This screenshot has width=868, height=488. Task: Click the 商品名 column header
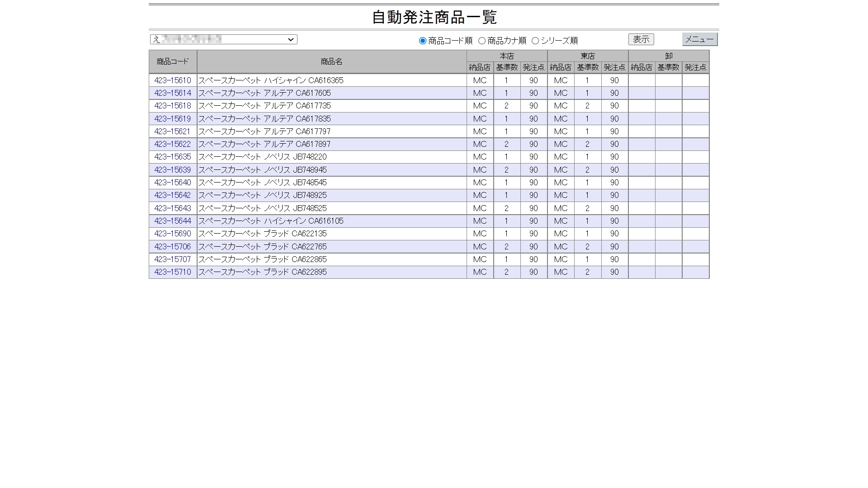point(332,61)
